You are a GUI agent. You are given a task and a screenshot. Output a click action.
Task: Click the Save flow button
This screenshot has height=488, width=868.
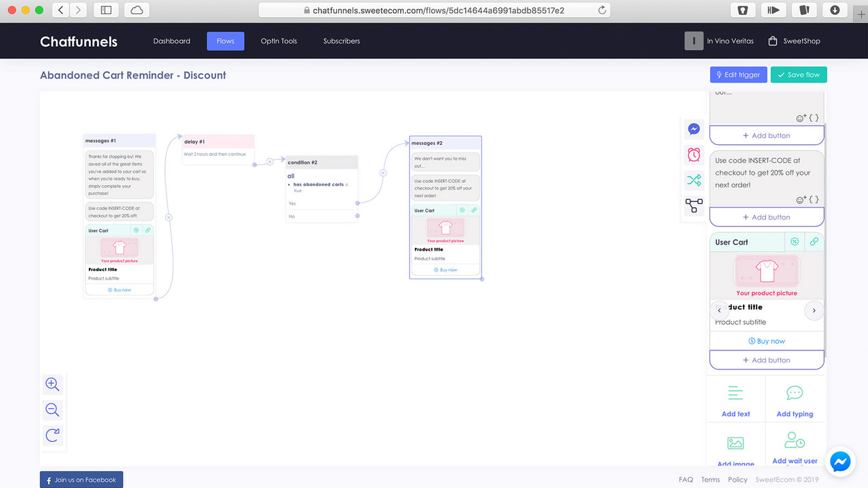(x=798, y=75)
